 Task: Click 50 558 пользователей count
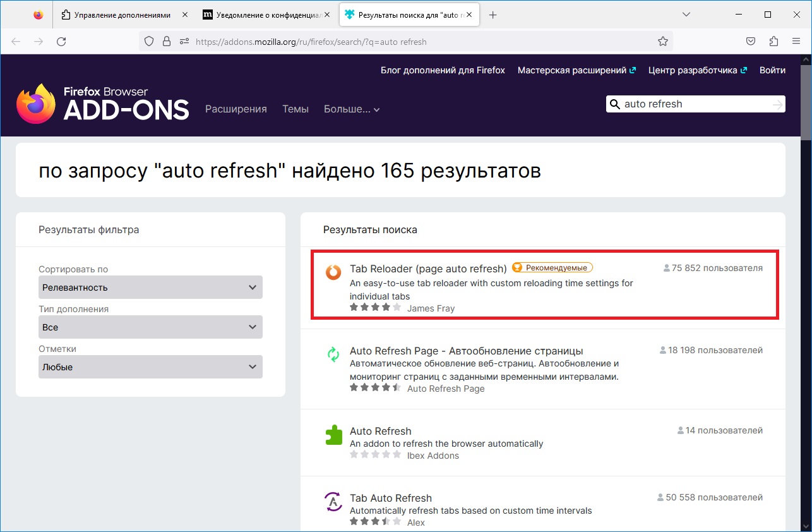[x=710, y=497]
